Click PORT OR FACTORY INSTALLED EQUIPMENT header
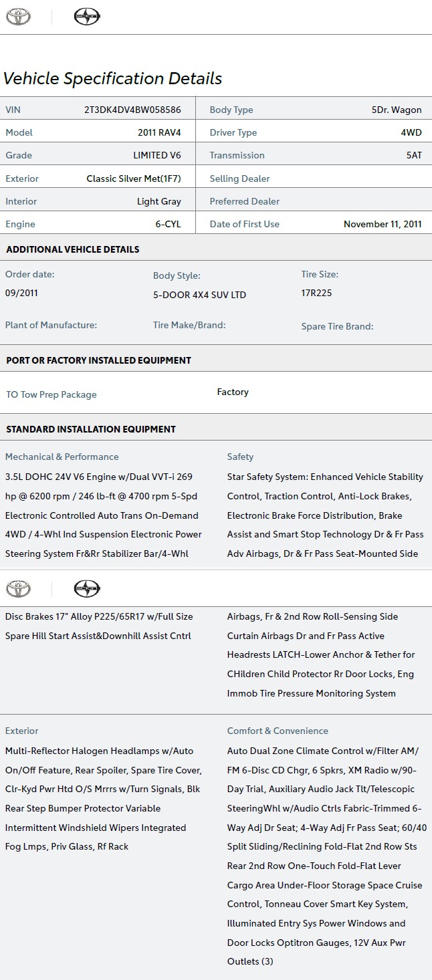The width and height of the screenshot is (432, 980). 98,360
